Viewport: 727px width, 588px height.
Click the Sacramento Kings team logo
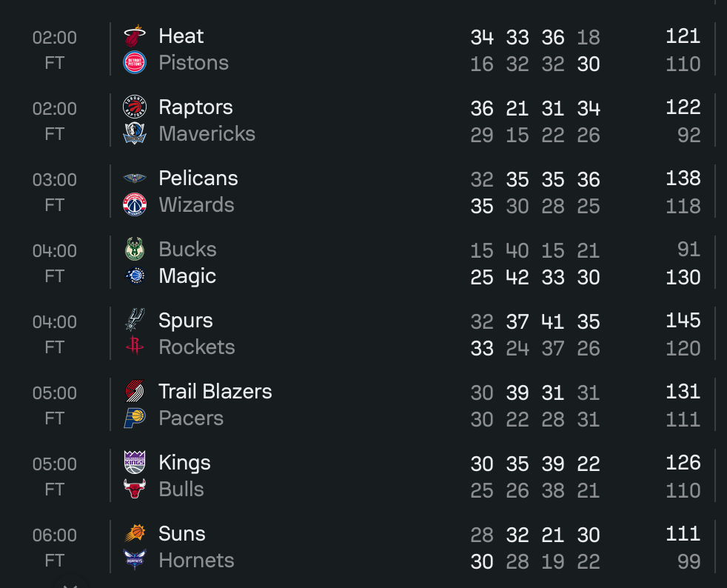(x=135, y=463)
